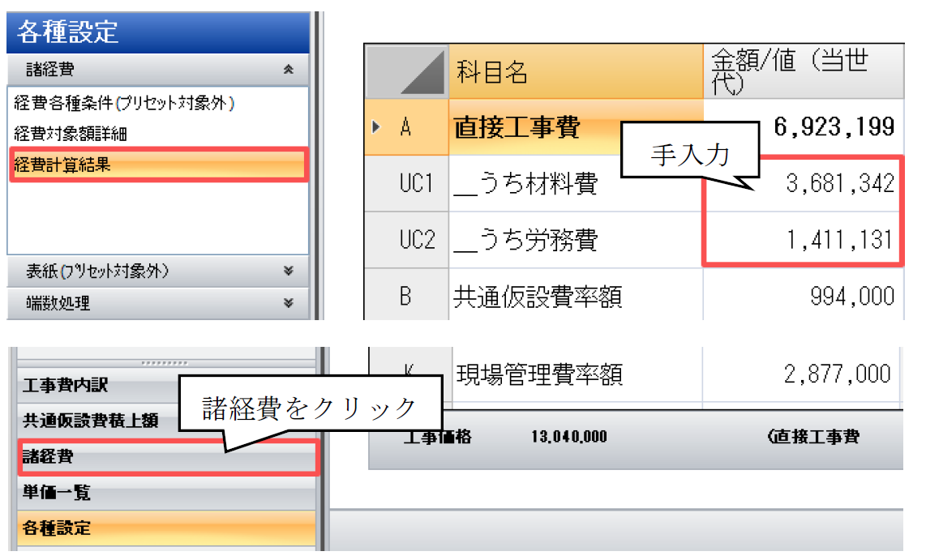Select 経費各種条件(プリセット対象外) in the list
The height and width of the screenshot is (560, 926).
[124, 103]
